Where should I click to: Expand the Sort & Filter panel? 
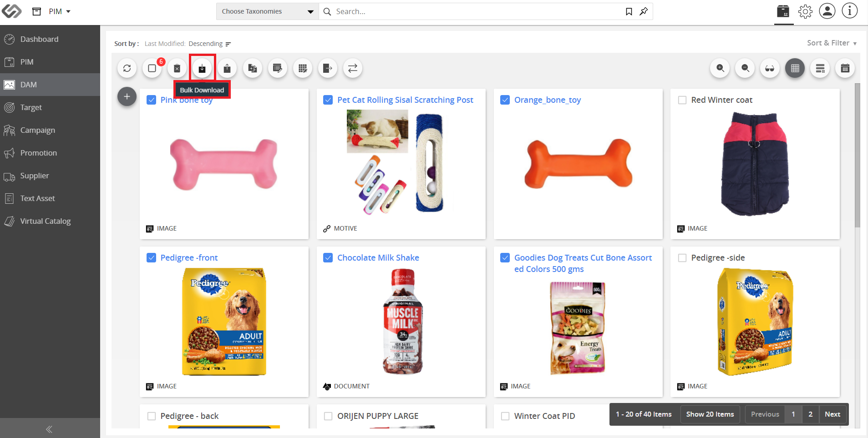[832, 43]
